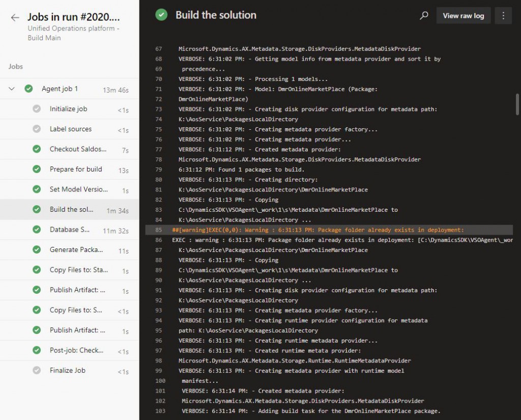The height and width of the screenshot is (420, 521).
Task: Select the Post-job: Checkout step
Action: point(76,350)
